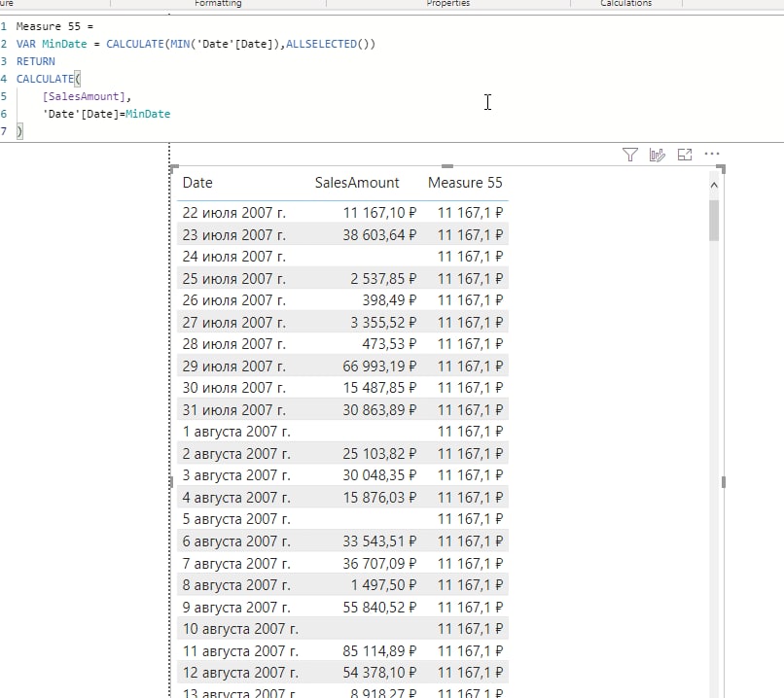Click the RETURN keyword in the formula
The width and height of the screenshot is (784, 698).
coord(35,61)
